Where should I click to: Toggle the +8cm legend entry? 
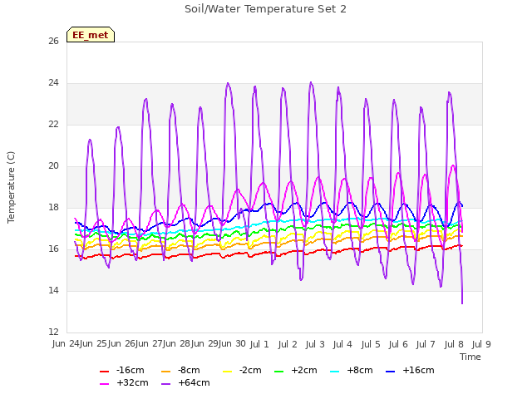[x=351, y=370]
